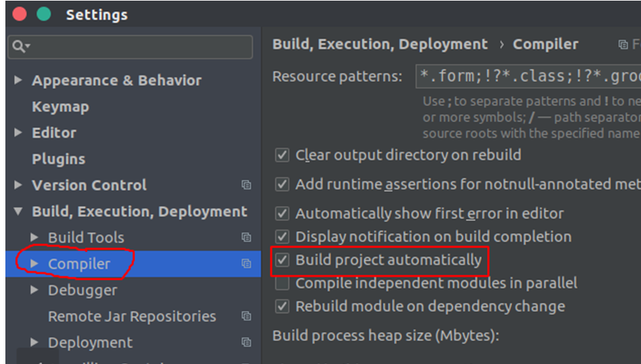
Task: Toggle Display notification on build completion
Action: [x=282, y=237]
